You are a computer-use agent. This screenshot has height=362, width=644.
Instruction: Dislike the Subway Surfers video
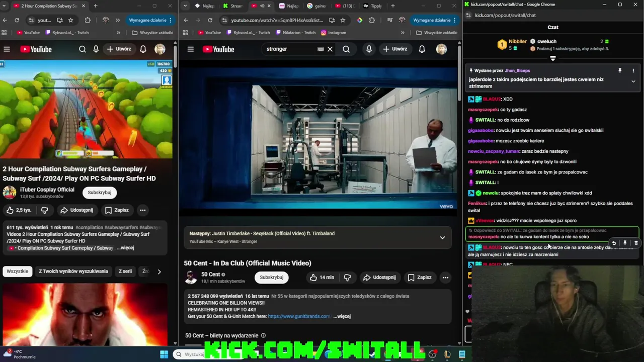[44, 210]
